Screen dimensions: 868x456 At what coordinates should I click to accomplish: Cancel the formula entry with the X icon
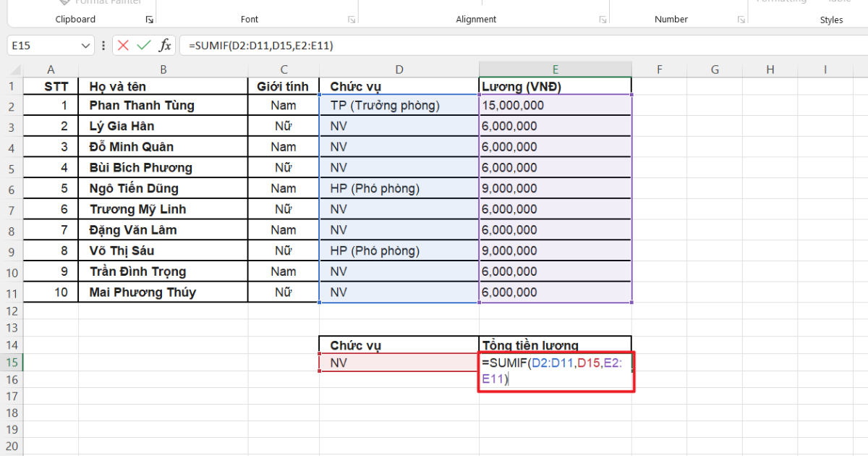(123, 45)
